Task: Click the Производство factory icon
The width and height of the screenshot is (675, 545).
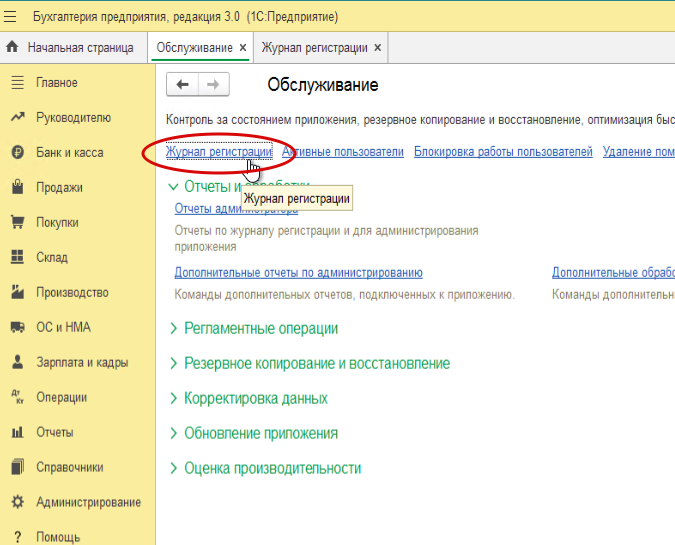Action: coord(17,292)
